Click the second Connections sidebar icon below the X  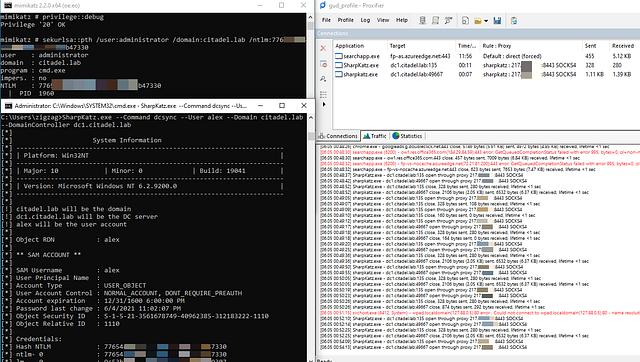coord(323,64)
